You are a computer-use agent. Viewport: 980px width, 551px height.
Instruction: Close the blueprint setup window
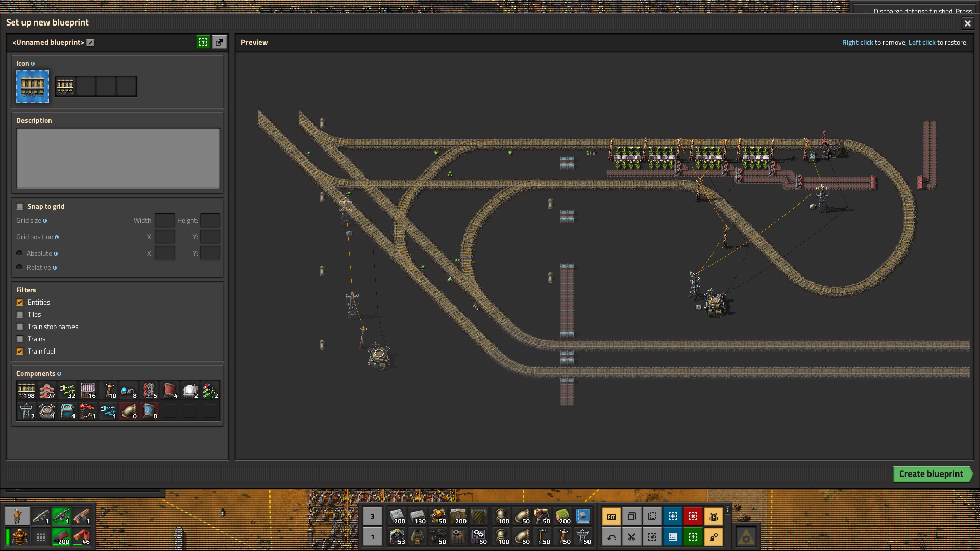tap(967, 23)
